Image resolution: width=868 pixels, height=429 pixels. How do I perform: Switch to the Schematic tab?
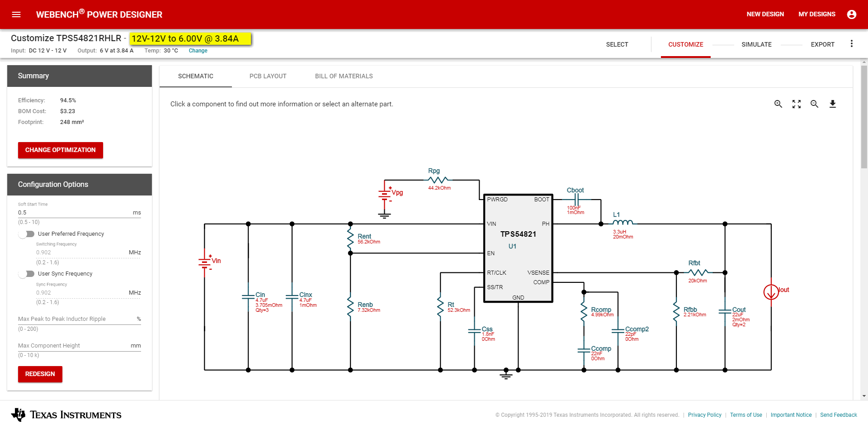pos(196,76)
